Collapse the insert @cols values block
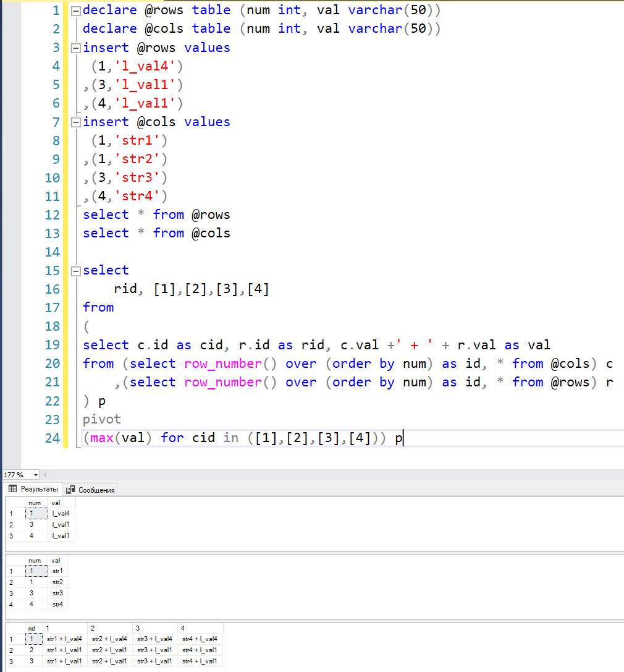624x672 pixels. point(75,122)
